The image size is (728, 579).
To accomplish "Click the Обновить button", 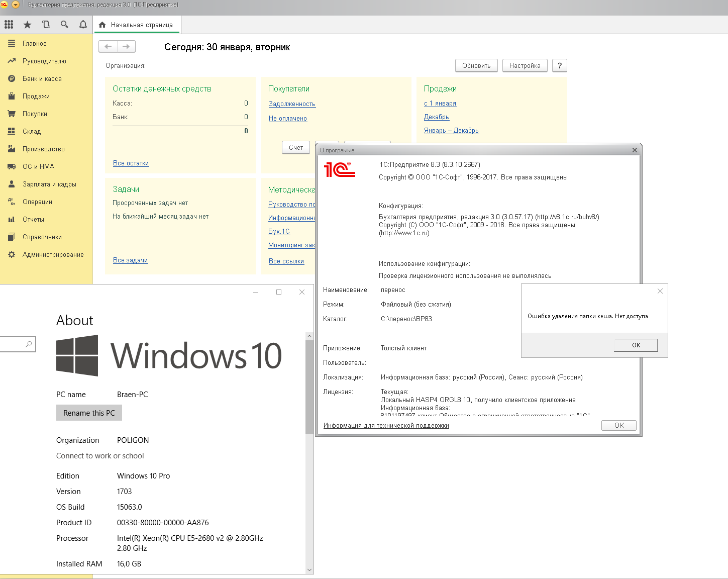I will coord(476,66).
